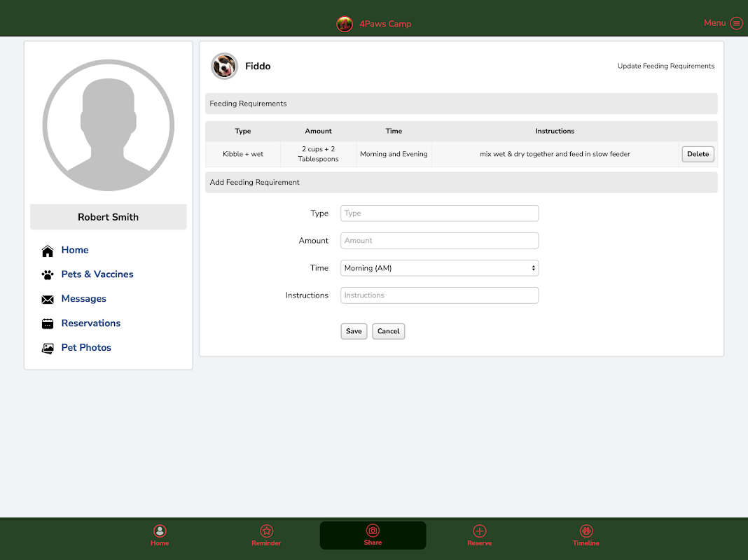Save the new feeding requirement
Screen dimensions: 748x560
(354, 331)
